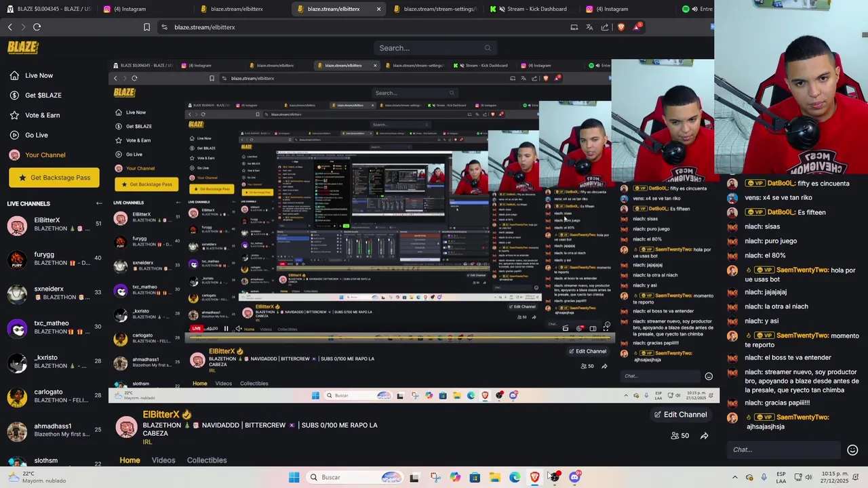Click the ElBitterX avatar below the stream
This screenshot has width=868, height=488.
[x=127, y=427]
